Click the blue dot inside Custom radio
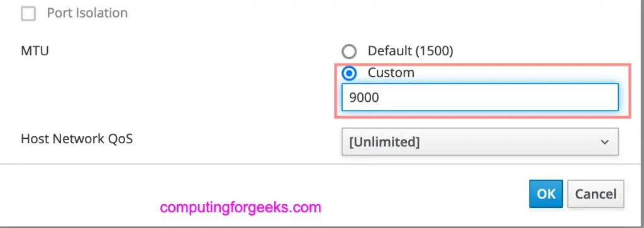644x228 pixels. [349, 73]
